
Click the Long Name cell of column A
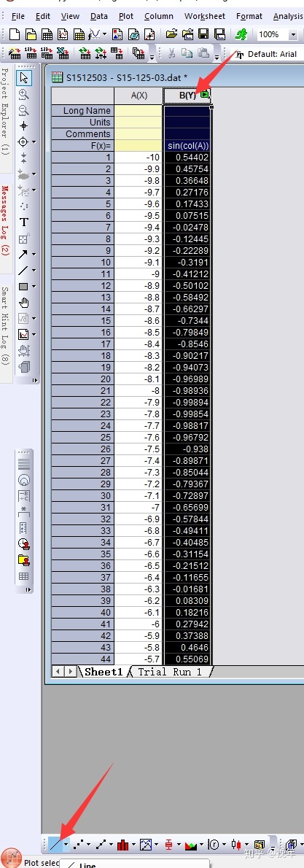point(139,110)
